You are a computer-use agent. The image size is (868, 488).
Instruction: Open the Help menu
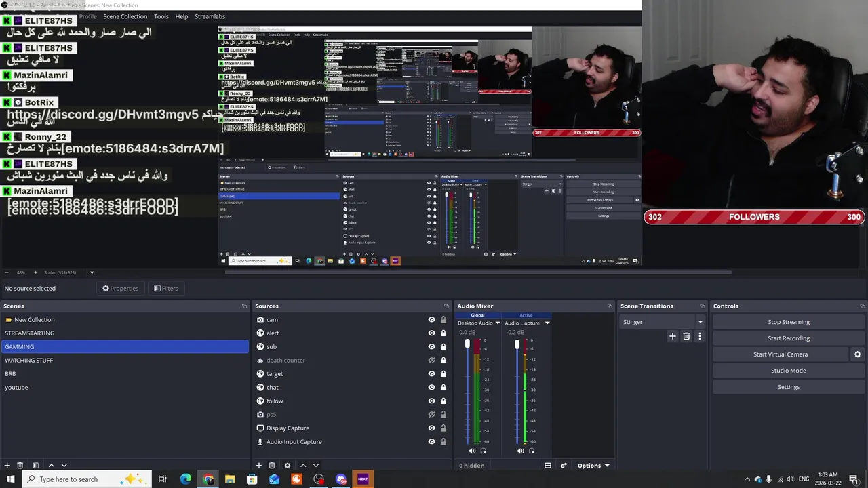click(x=182, y=16)
